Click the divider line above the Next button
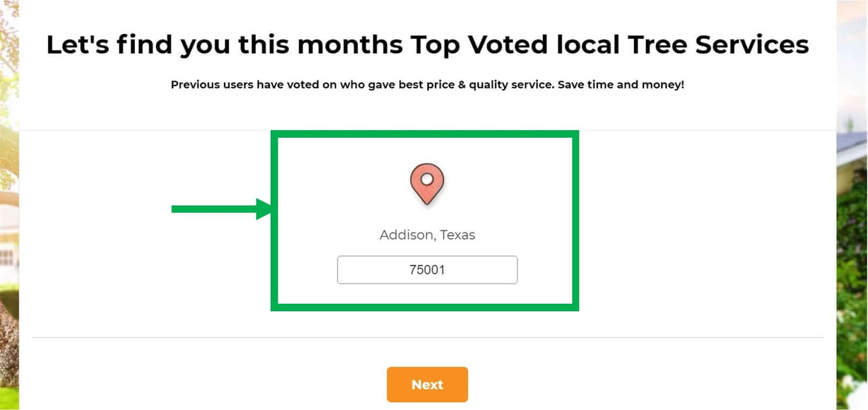This screenshot has width=868, height=410. click(427, 337)
